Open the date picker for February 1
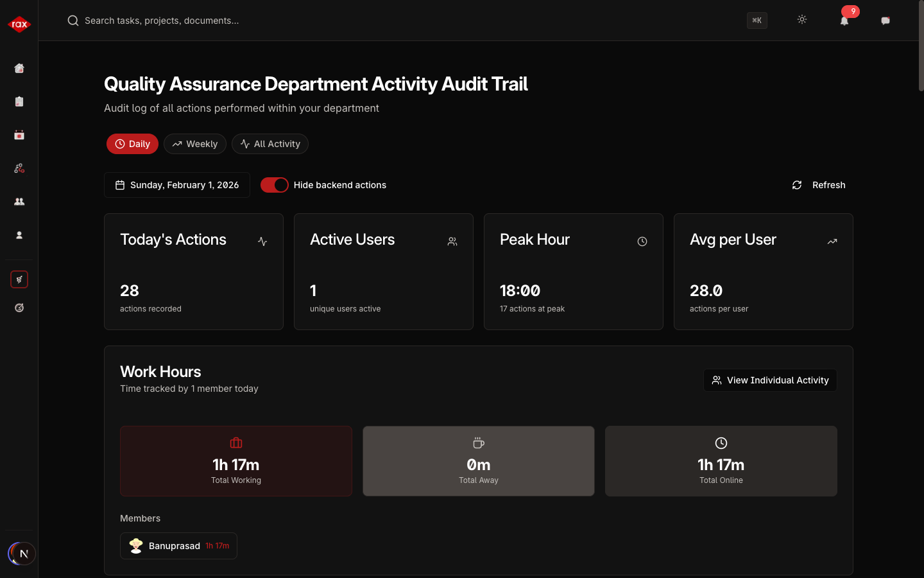Viewport: 924px width, 578px height. pos(177,185)
